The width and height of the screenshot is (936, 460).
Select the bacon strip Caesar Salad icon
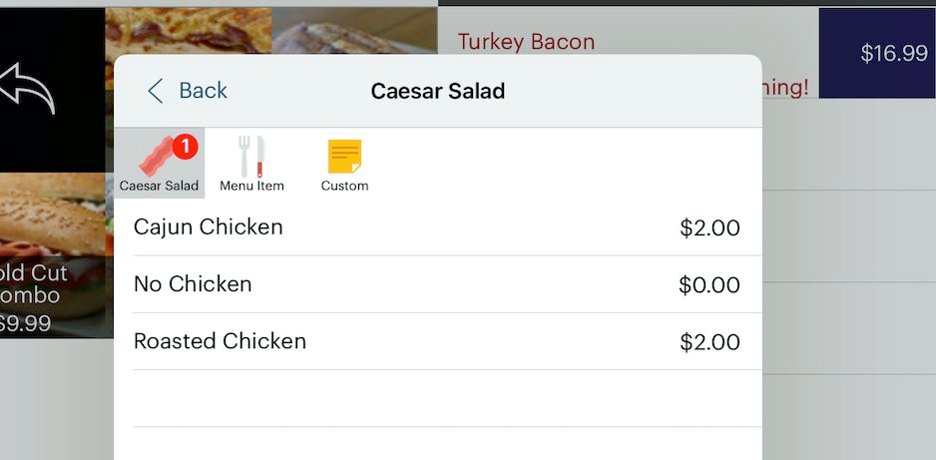[x=155, y=157]
